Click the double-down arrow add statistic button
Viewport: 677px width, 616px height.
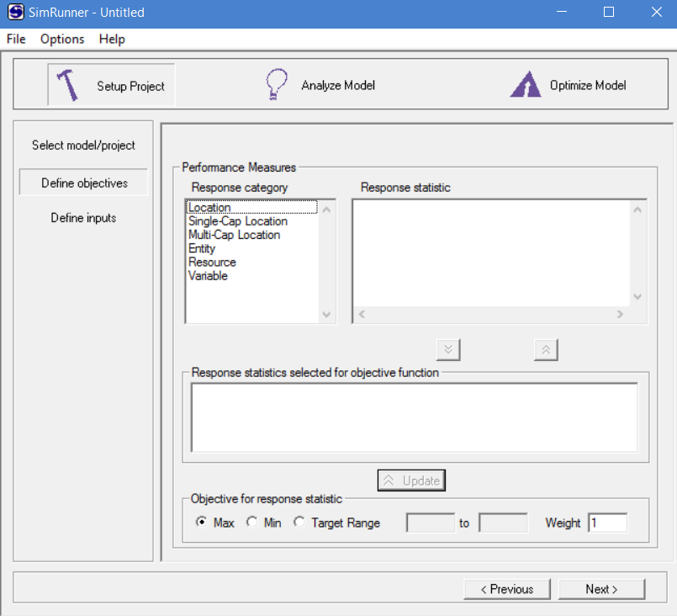click(x=448, y=349)
